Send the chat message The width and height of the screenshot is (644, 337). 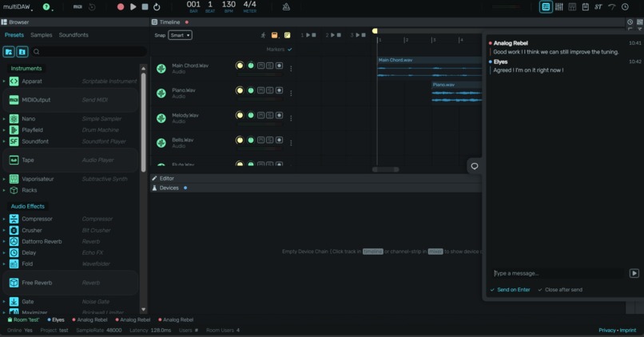634,273
